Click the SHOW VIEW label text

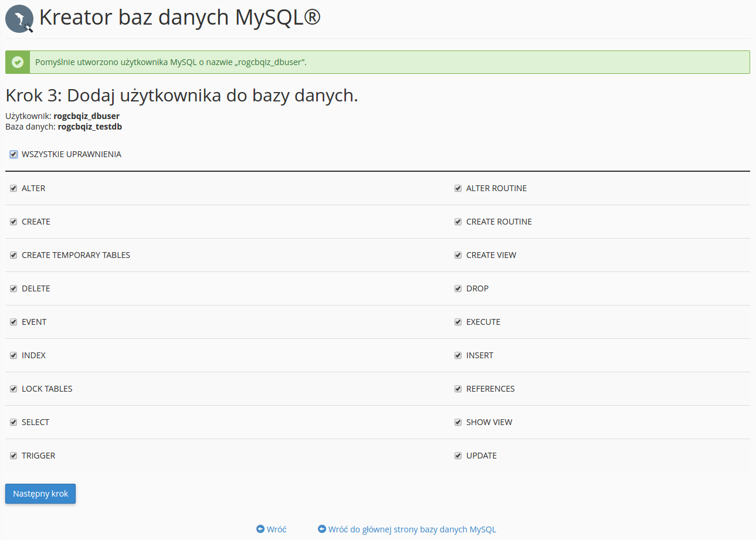(x=489, y=422)
